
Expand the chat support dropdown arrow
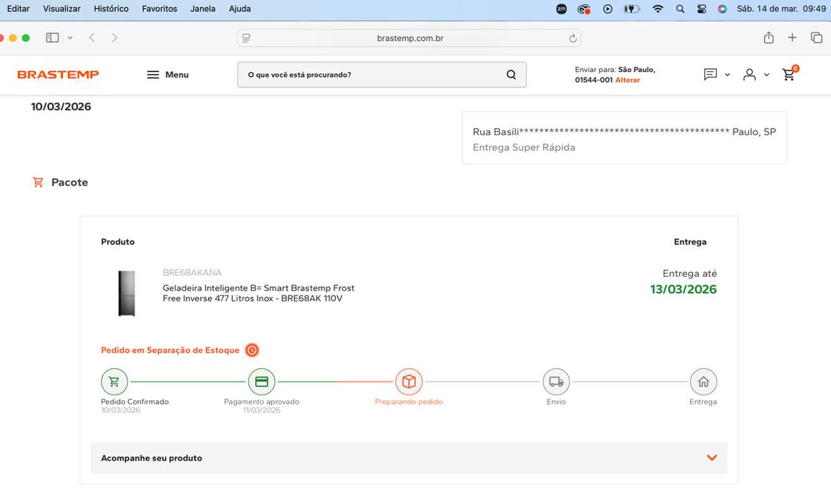coord(727,75)
